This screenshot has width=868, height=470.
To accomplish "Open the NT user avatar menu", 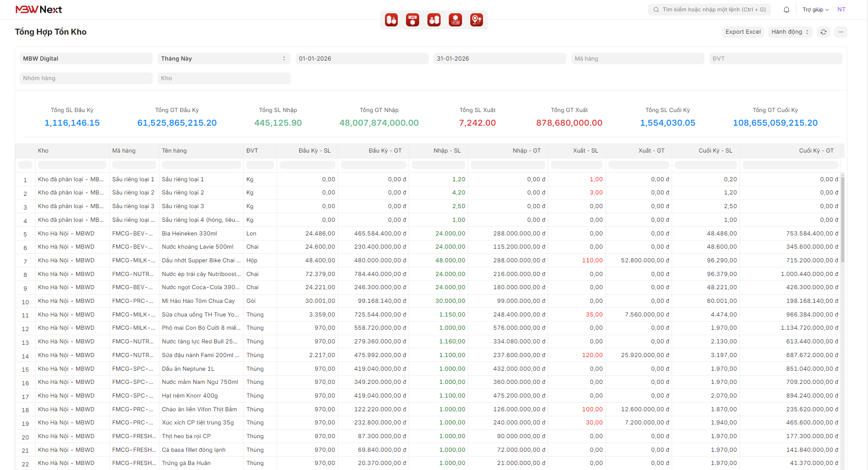I will pos(841,10).
